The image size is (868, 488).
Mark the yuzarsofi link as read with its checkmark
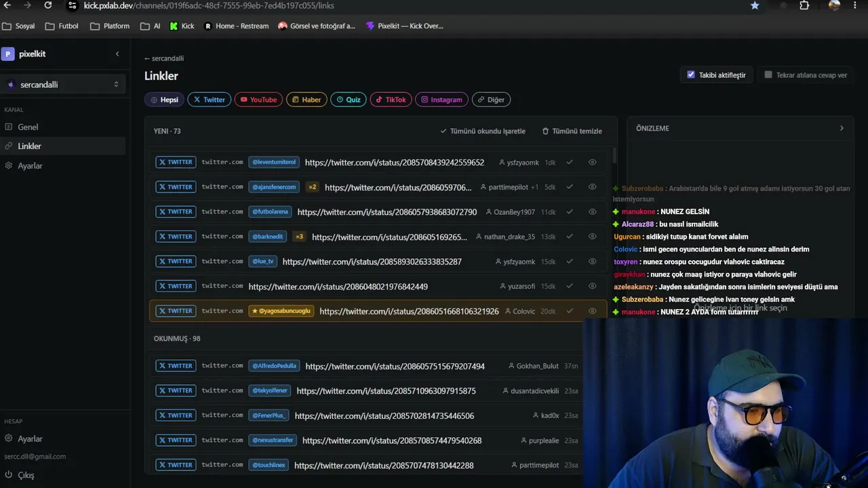point(570,286)
